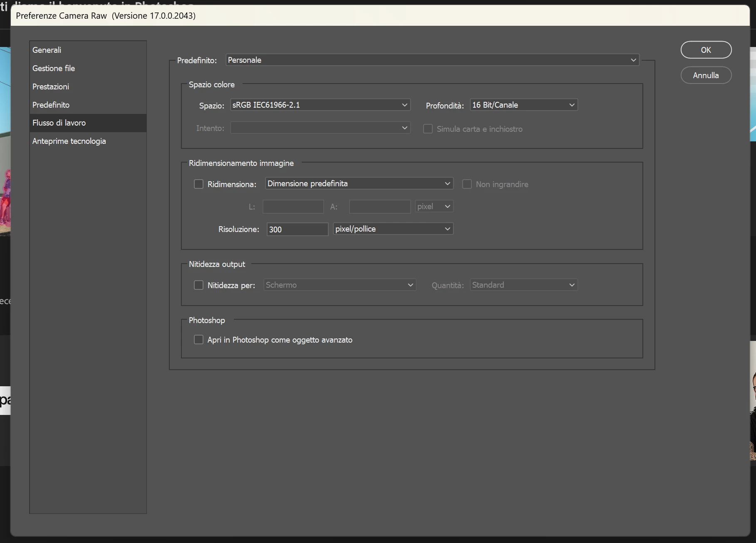
Task: Enable Apri in Photoshop come oggetto avanzato
Action: coord(198,340)
